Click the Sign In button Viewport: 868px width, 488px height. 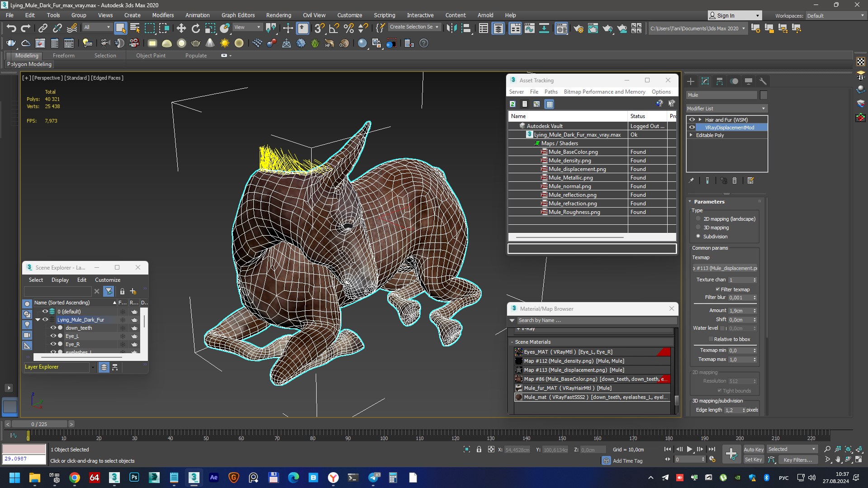735,15
